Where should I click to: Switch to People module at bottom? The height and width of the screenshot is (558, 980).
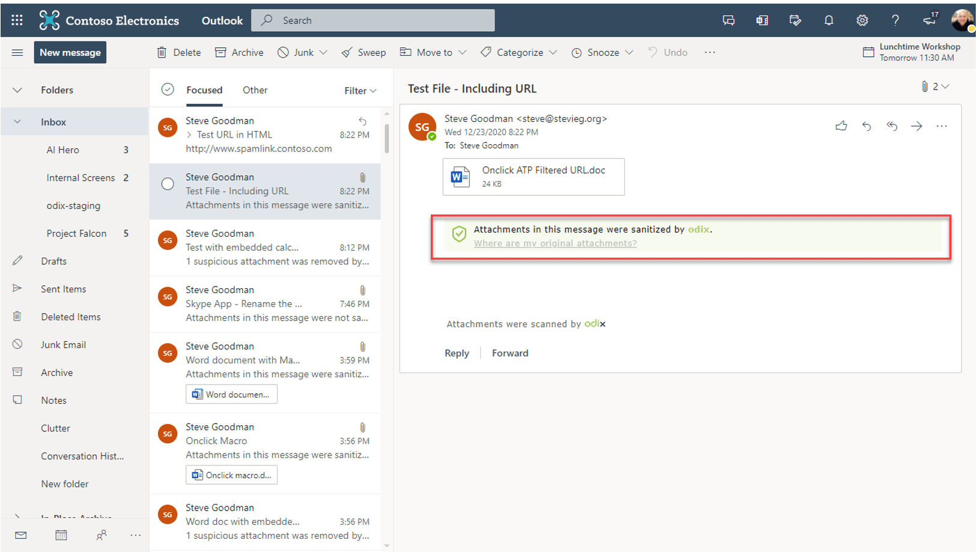(x=102, y=535)
